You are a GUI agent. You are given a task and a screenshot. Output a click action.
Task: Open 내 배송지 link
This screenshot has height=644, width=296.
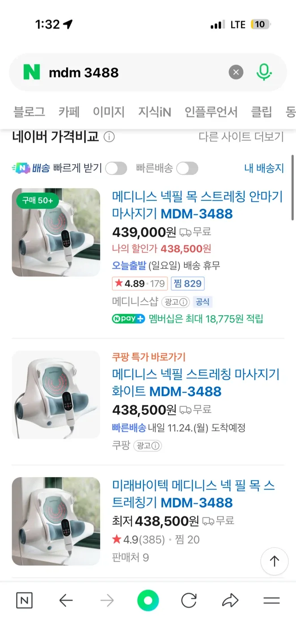[264, 168]
